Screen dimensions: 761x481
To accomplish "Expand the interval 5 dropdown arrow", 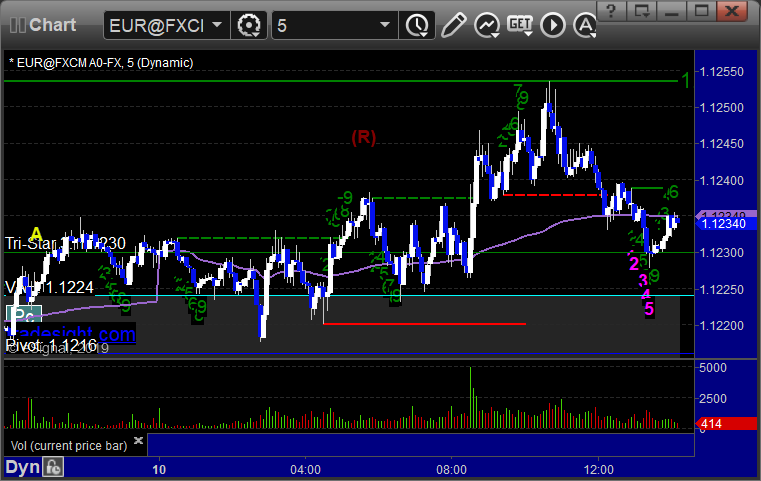I will (385, 24).
